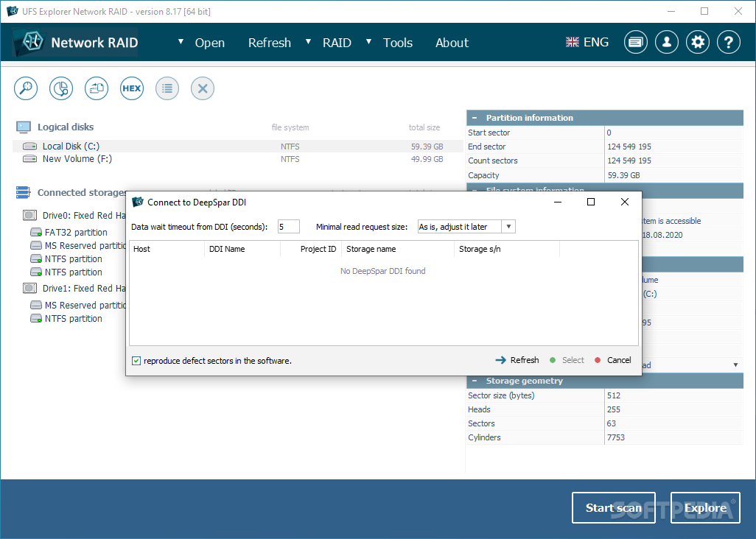Select Local Disk (C:) row

(238, 146)
